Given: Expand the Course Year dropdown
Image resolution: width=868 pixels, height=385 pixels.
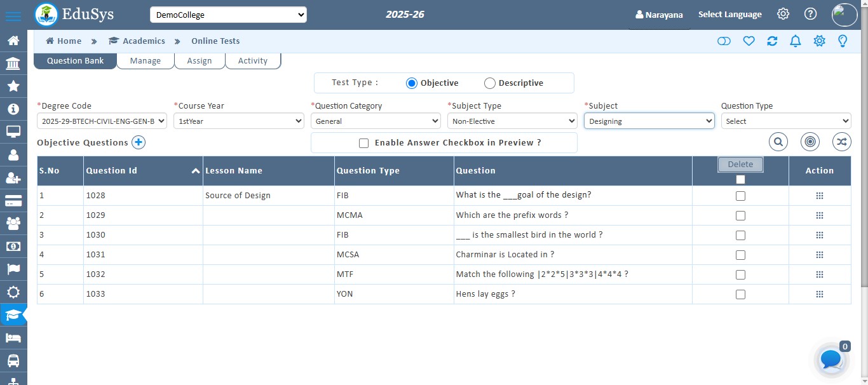Looking at the screenshot, I should pos(238,121).
